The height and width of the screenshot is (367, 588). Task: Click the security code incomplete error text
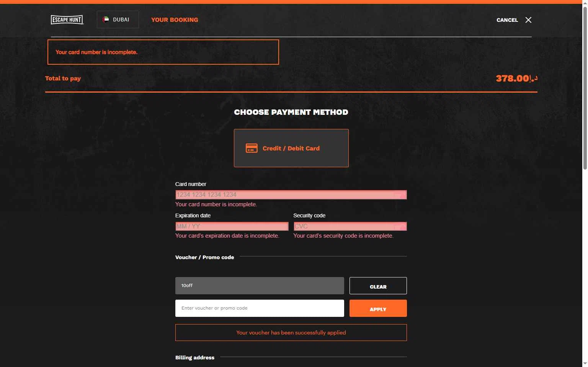coord(343,236)
